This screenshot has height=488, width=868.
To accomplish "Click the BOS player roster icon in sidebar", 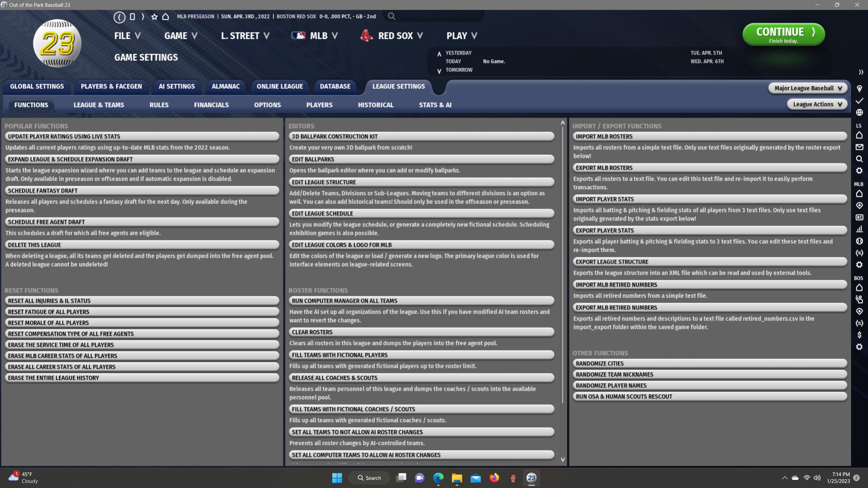I will [x=859, y=299].
